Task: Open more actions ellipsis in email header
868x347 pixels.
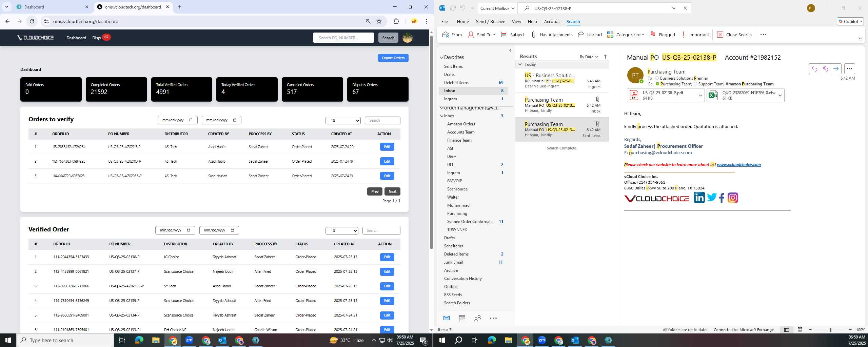Action: coord(849,69)
